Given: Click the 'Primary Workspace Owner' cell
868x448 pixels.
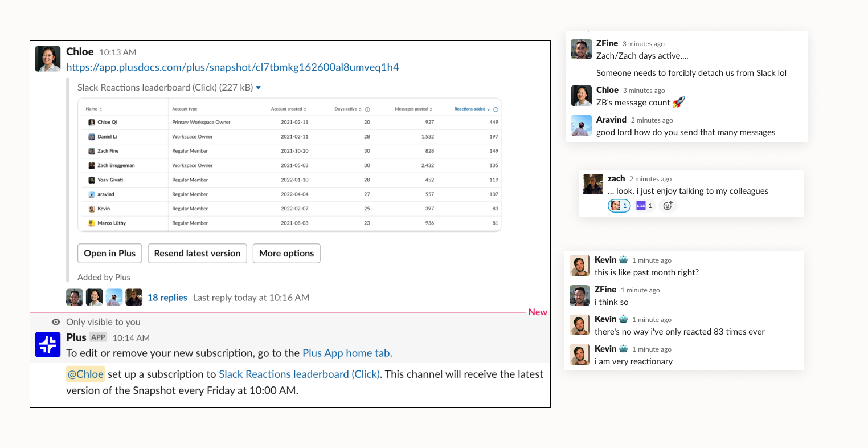Looking at the screenshot, I should 201,122.
